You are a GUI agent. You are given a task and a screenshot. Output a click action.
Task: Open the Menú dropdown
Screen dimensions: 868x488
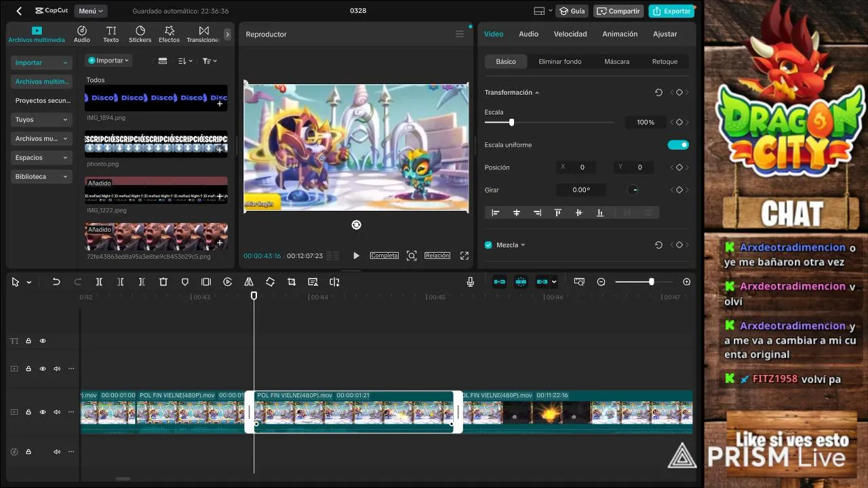91,11
